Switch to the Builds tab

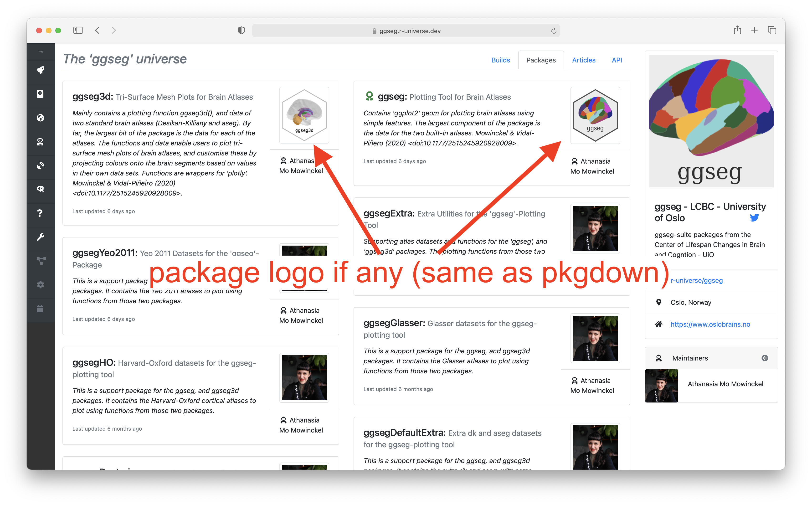(500, 60)
